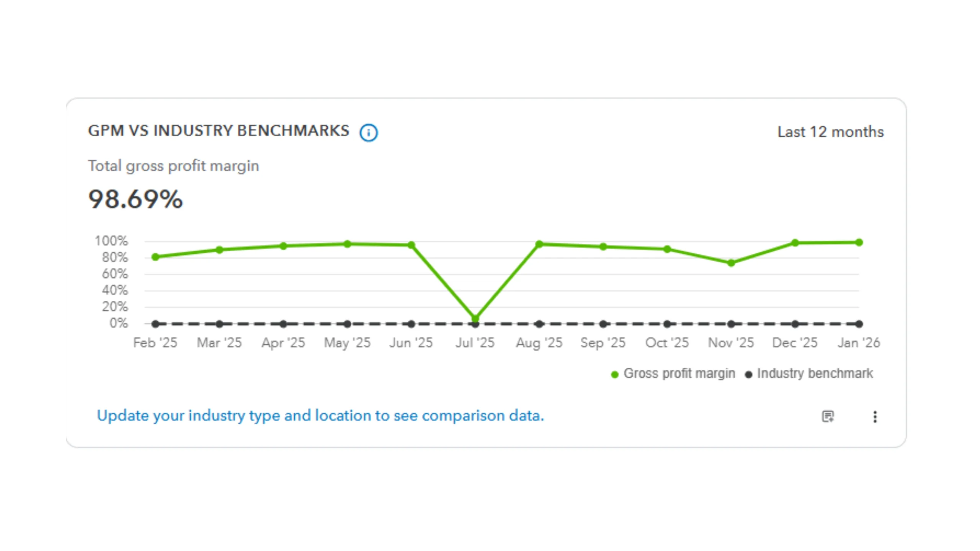This screenshot has height=551, width=980.
Task: Click the black Industry benchmark legend dot
Action: (748, 375)
